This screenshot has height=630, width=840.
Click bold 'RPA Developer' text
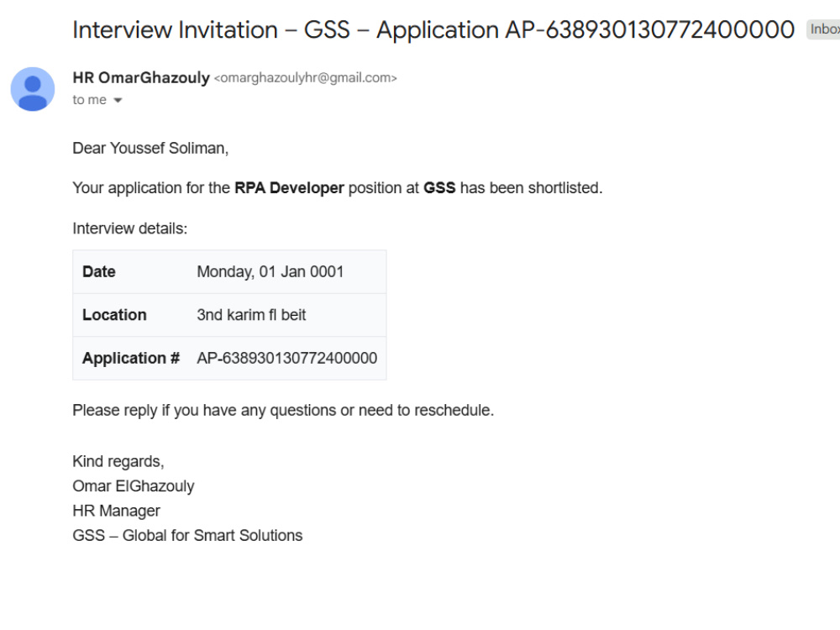(x=289, y=188)
